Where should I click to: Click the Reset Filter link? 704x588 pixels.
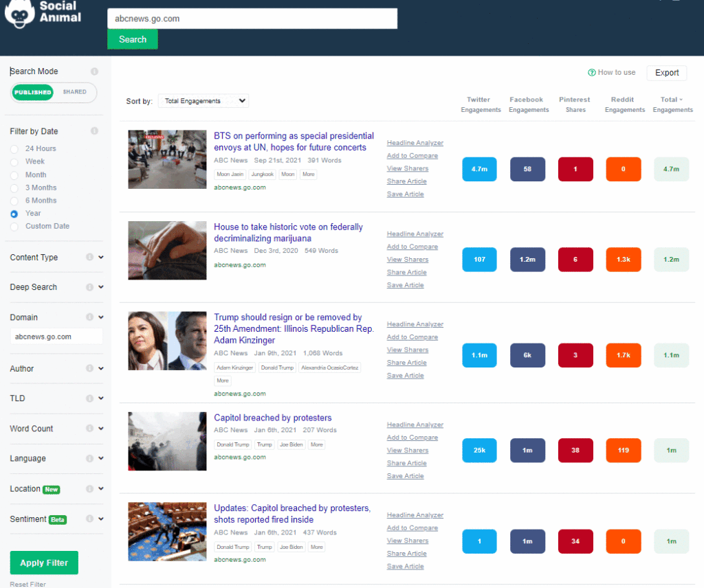27,584
